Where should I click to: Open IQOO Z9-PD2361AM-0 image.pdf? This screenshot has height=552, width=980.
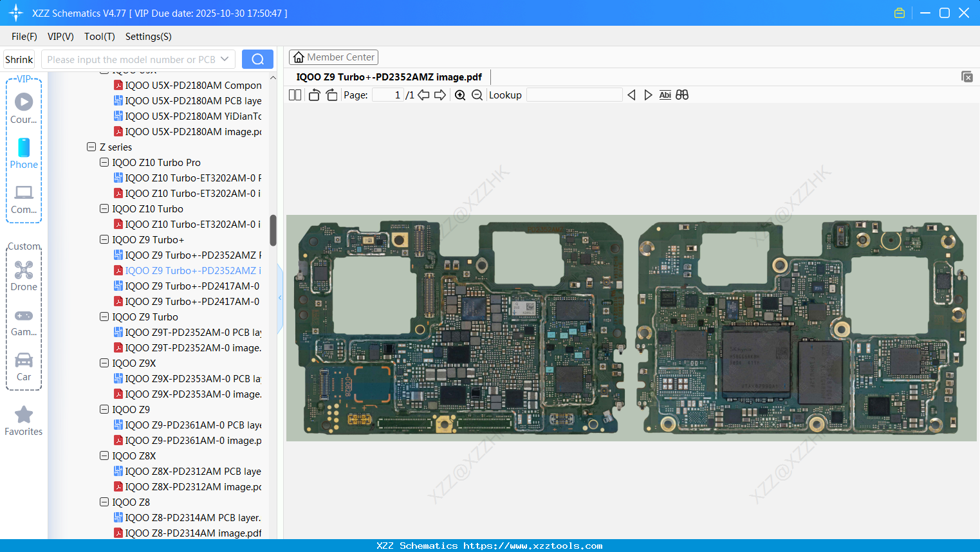pos(188,440)
